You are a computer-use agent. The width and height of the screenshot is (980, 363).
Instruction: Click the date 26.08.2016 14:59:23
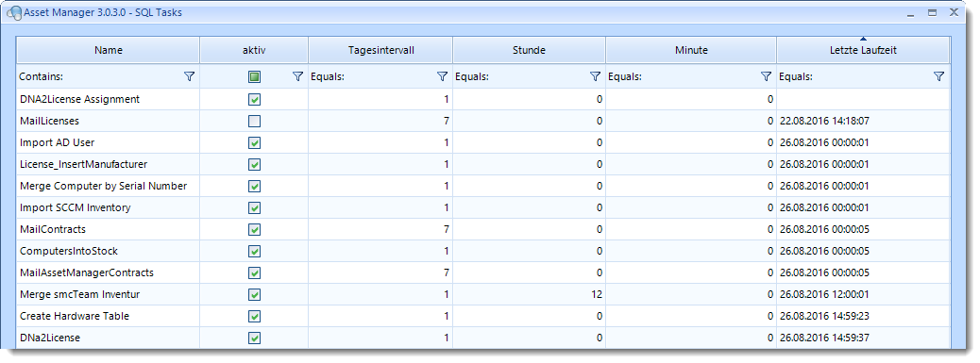pos(825,316)
